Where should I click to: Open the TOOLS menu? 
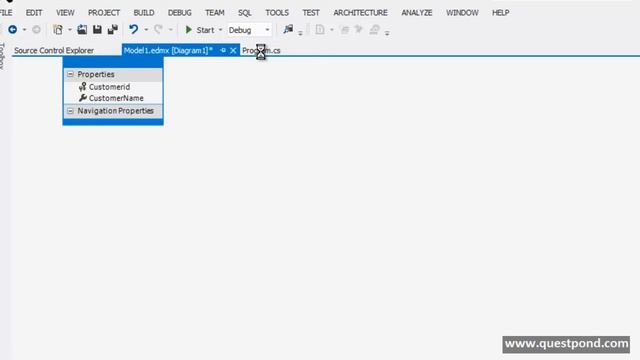pos(277,13)
